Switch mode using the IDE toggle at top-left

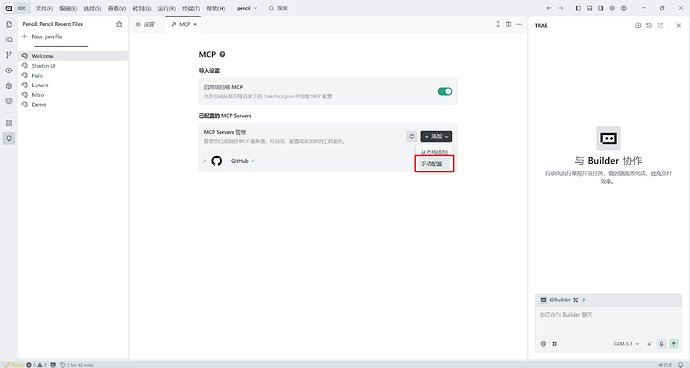tap(16, 8)
